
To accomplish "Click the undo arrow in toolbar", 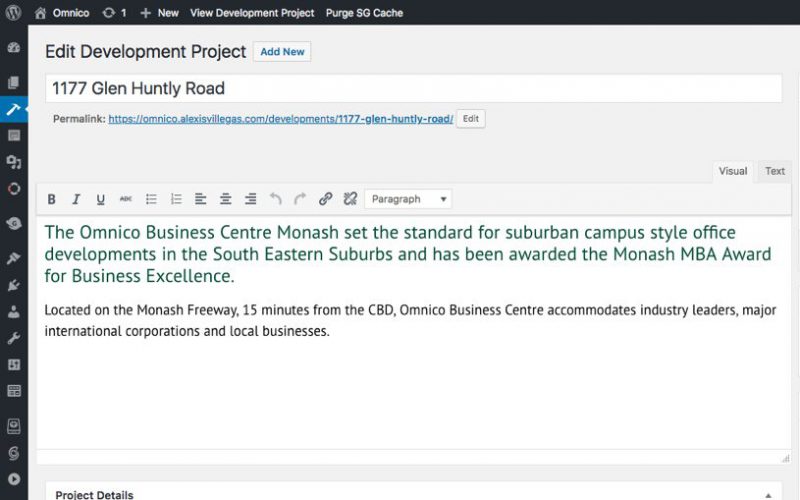I will [276, 199].
